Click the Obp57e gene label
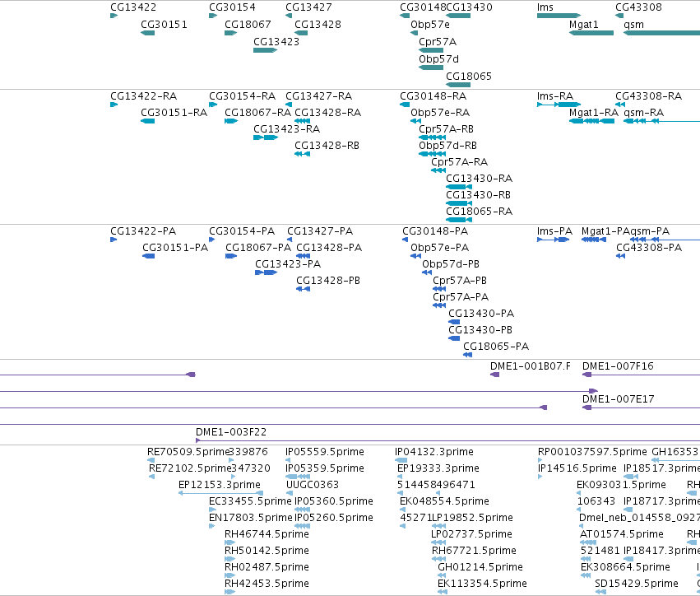 point(430,25)
